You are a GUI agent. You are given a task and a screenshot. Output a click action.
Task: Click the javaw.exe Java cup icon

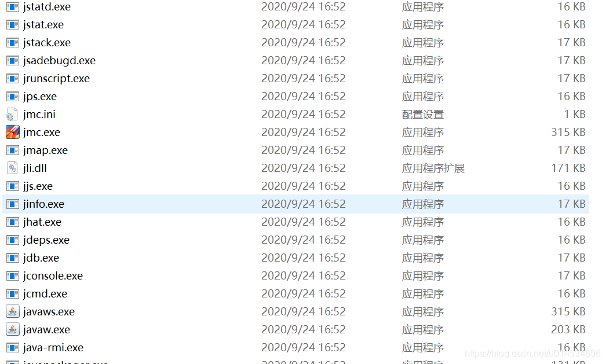coord(12,329)
